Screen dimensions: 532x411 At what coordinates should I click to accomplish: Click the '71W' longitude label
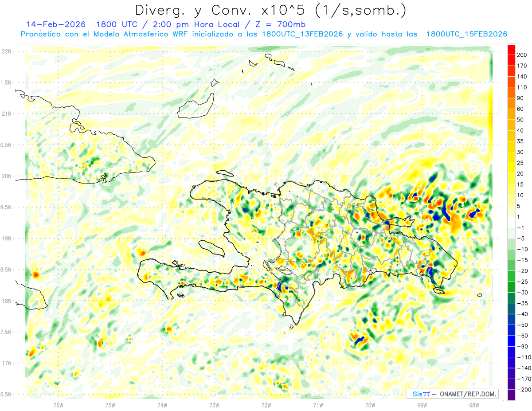coord(318,404)
